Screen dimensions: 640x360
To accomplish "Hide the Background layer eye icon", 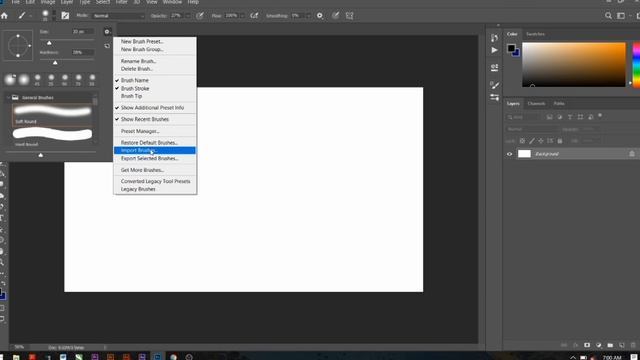I will (509, 154).
